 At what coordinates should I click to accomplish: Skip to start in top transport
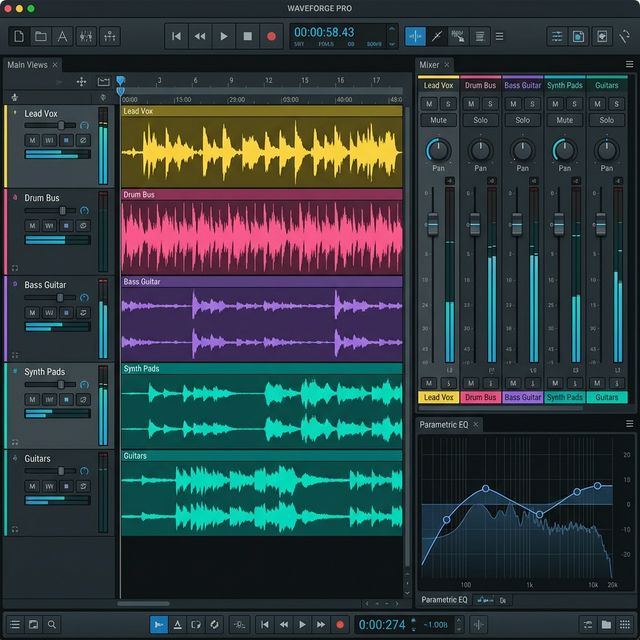tap(176, 36)
